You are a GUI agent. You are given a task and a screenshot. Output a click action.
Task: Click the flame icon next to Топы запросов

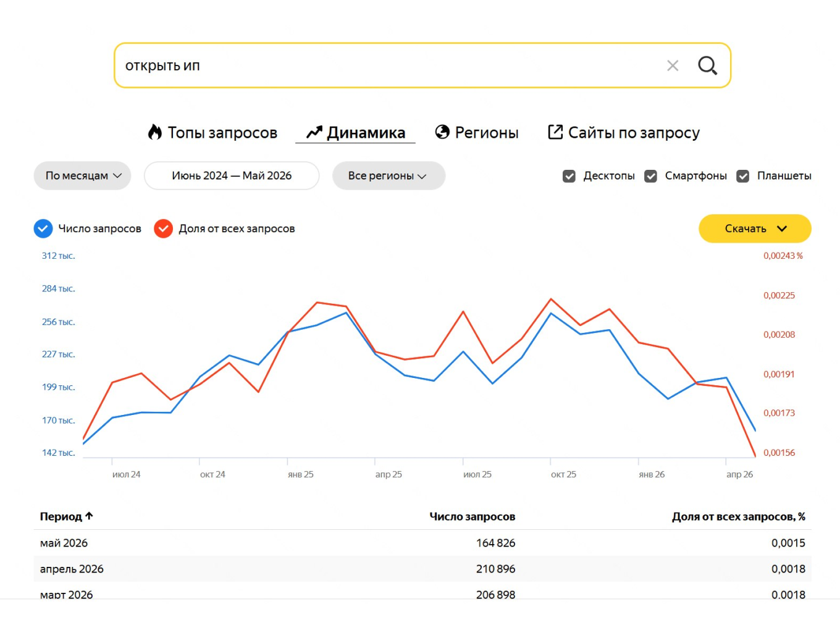pos(155,132)
